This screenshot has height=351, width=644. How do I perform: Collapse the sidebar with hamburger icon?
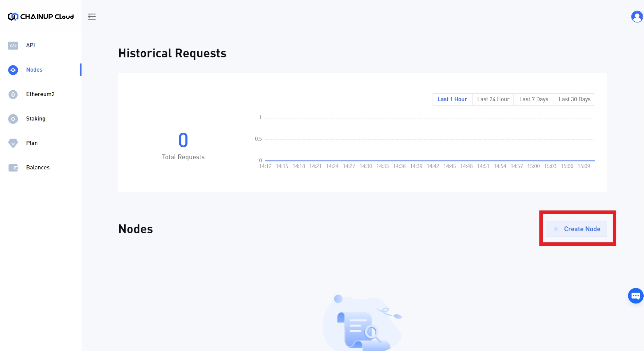[x=92, y=17]
